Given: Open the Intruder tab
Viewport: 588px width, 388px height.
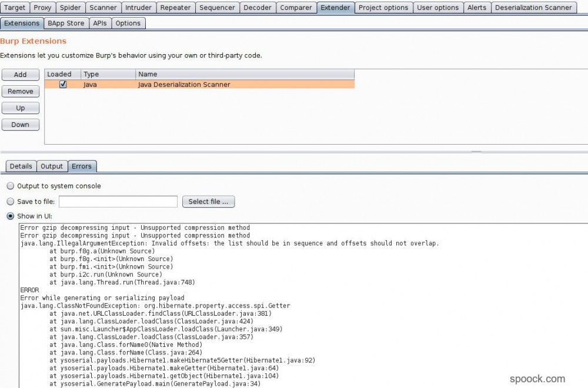Looking at the screenshot, I should coord(138,8).
